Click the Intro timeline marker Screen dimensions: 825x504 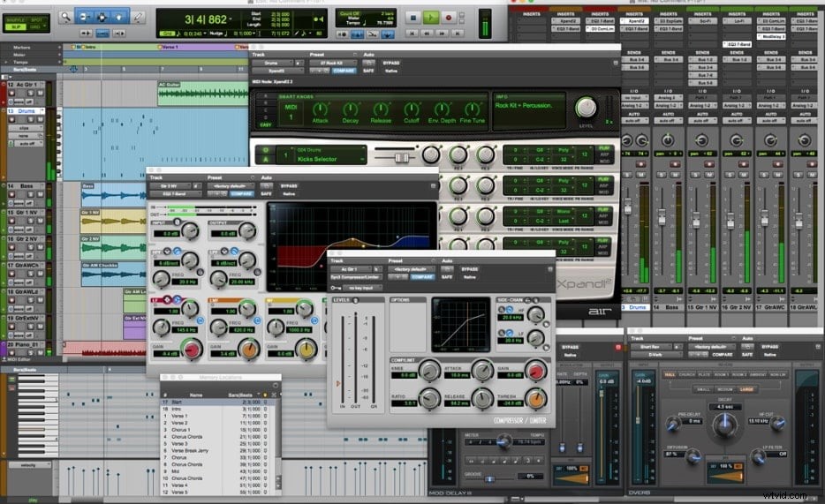point(87,47)
